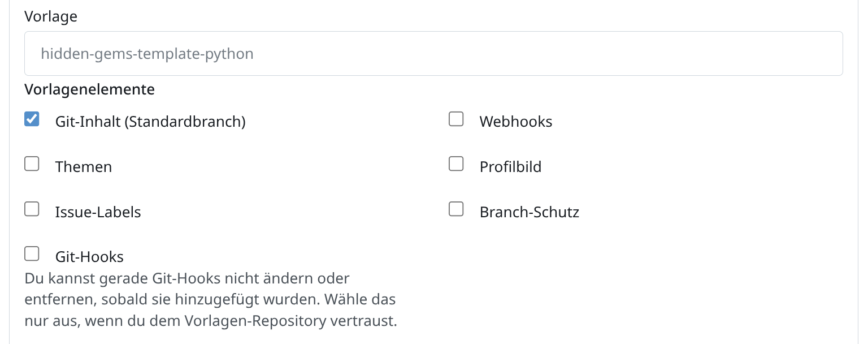Select the Git-Hooks checkbox

pos(32,254)
